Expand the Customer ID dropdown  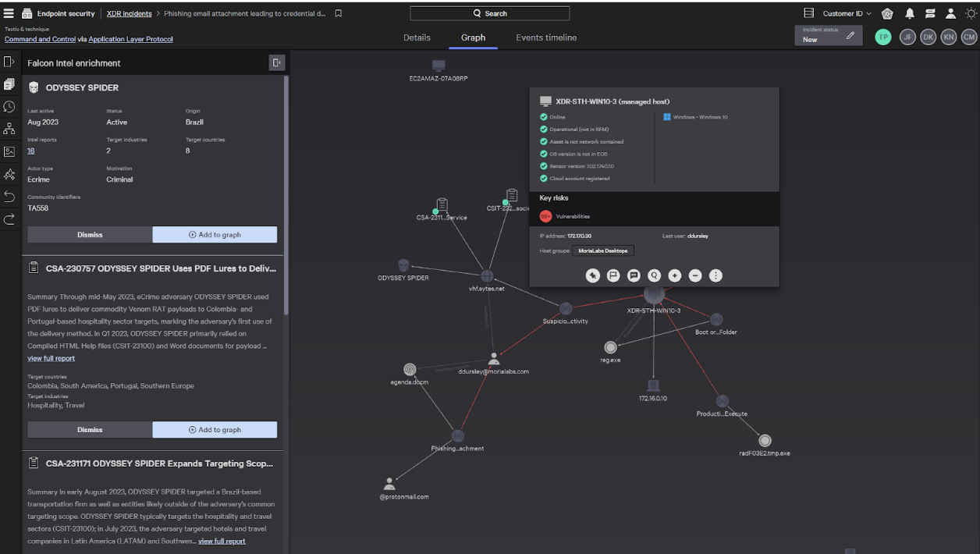point(847,13)
